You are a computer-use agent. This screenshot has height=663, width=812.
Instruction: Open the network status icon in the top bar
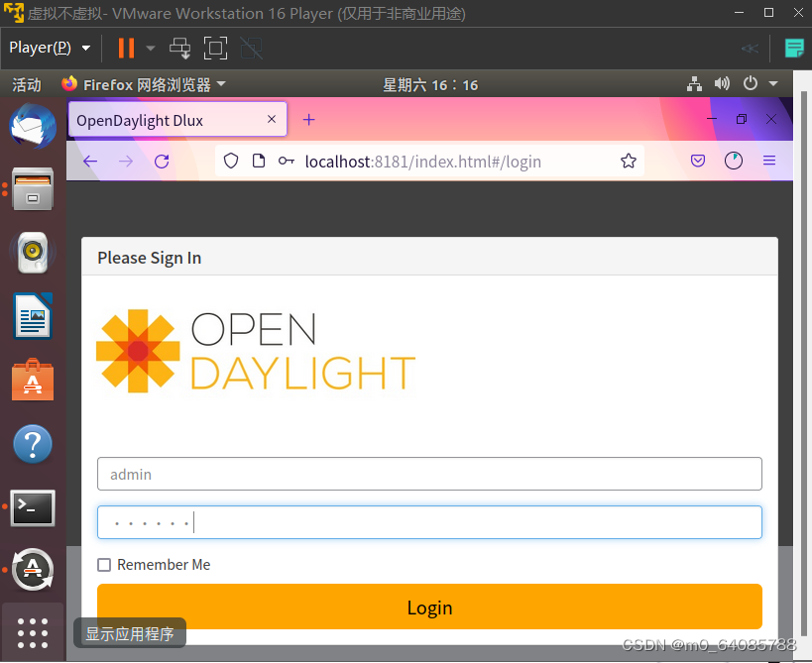[x=694, y=84]
